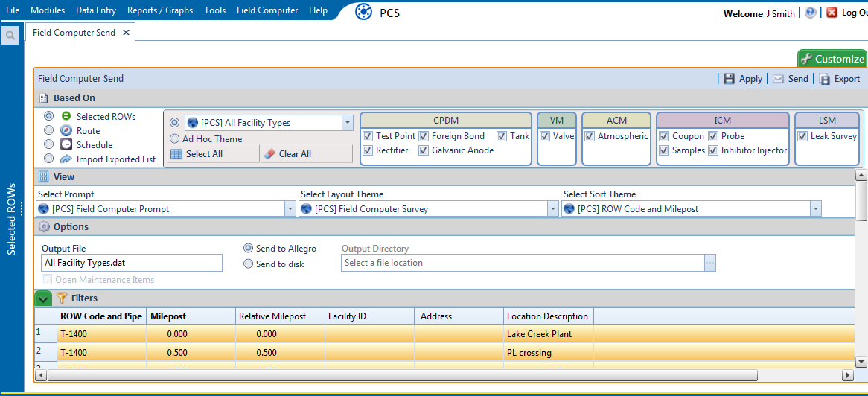Viewport: 868px width, 396px height.
Task: Click the Location Description column header
Action: coord(549,316)
